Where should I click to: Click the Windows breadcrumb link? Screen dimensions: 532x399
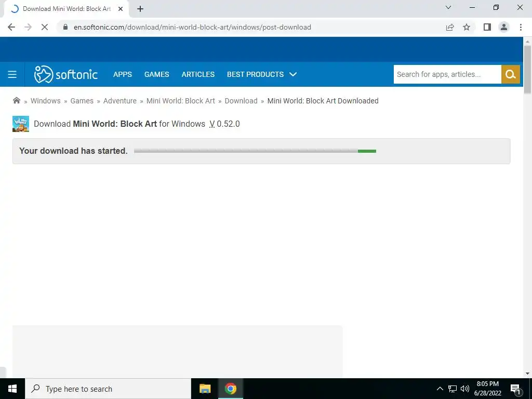pyautogui.click(x=46, y=101)
